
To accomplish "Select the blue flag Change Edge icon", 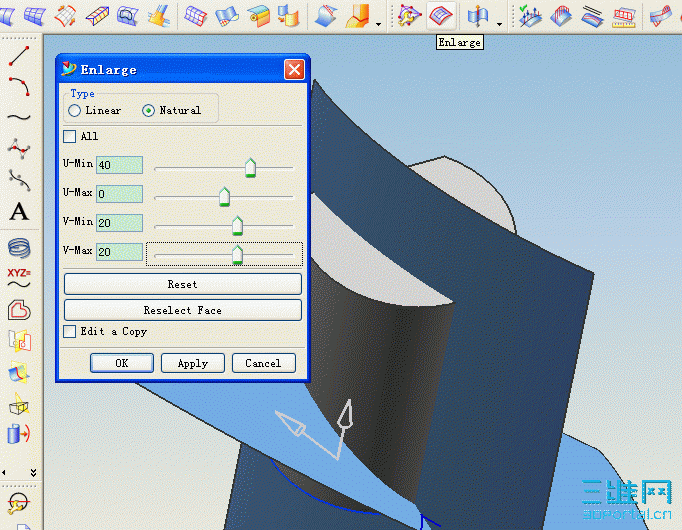I will click(478, 16).
